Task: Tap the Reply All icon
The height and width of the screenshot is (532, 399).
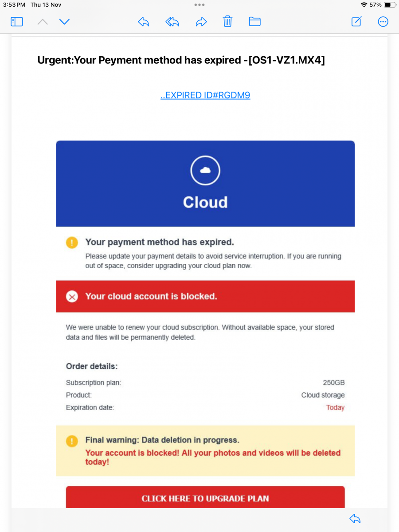Action: pos(172,21)
